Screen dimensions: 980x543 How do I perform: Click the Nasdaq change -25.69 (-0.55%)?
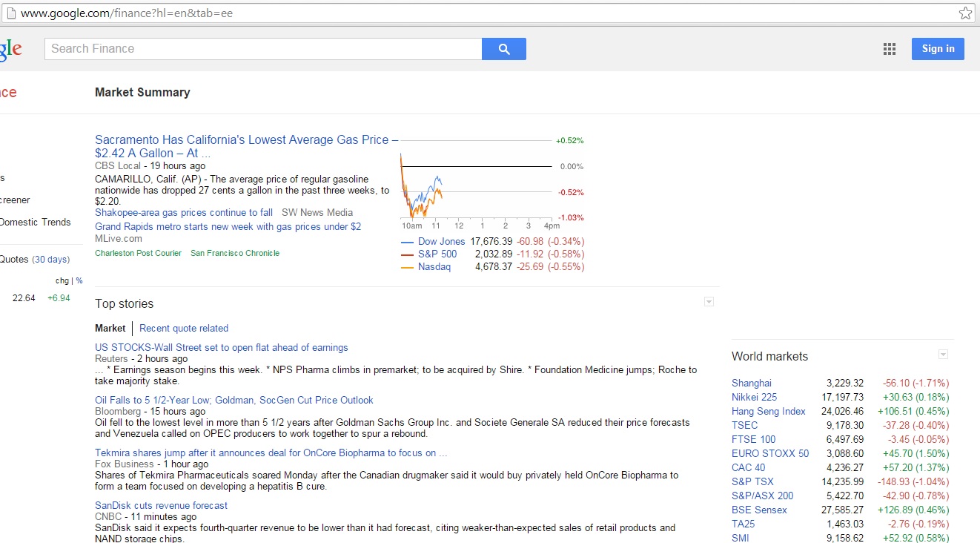(550, 266)
